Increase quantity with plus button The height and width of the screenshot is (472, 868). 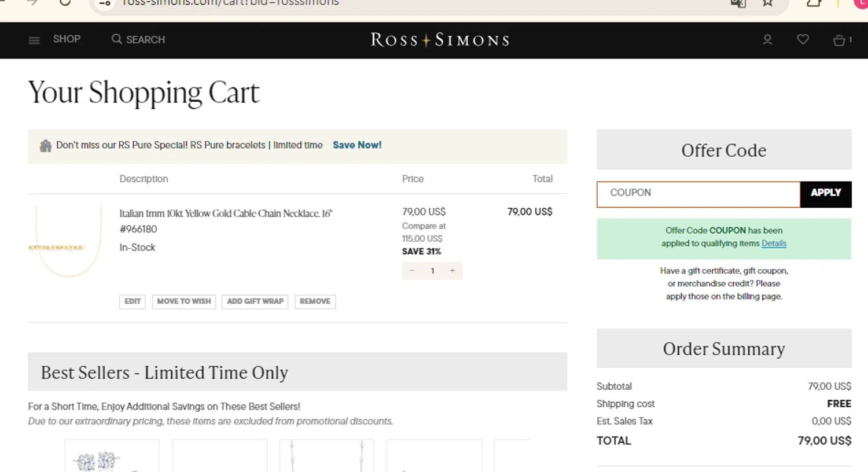click(x=453, y=271)
